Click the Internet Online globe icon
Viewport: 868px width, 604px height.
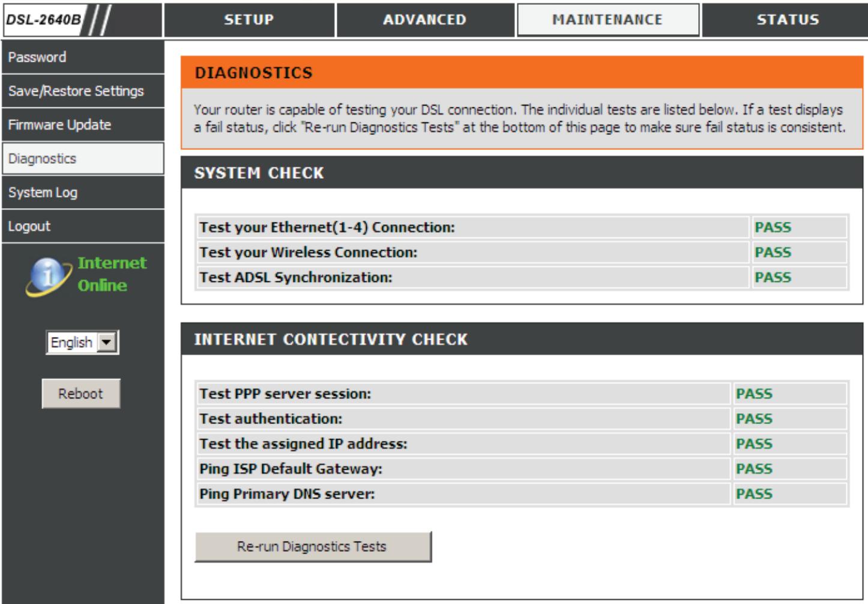tap(47, 277)
